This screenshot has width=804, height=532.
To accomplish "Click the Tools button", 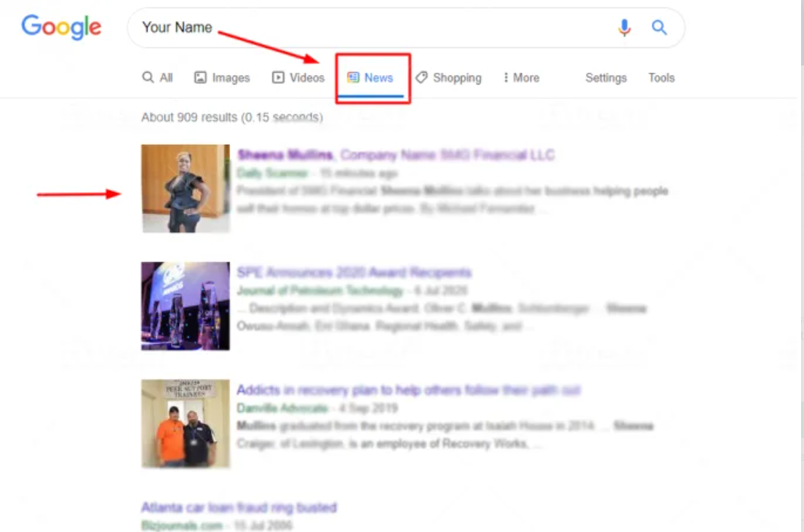I will pos(661,78).
